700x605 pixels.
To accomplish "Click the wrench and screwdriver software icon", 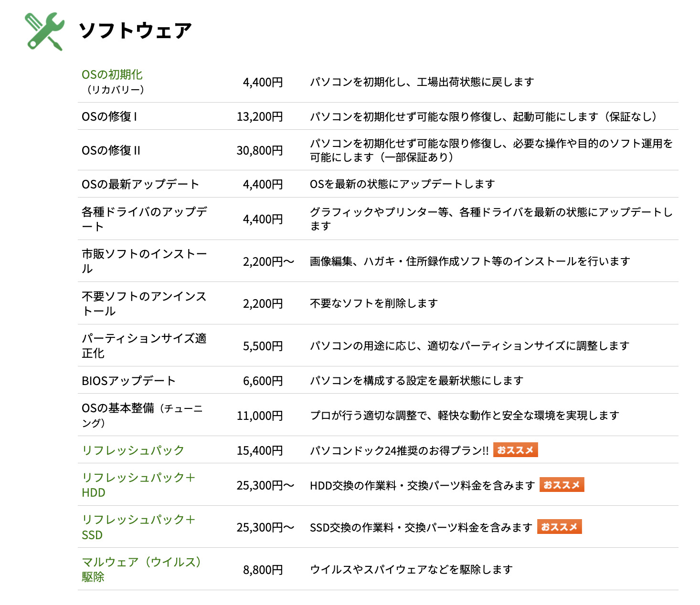I will [x=44, y=31].
